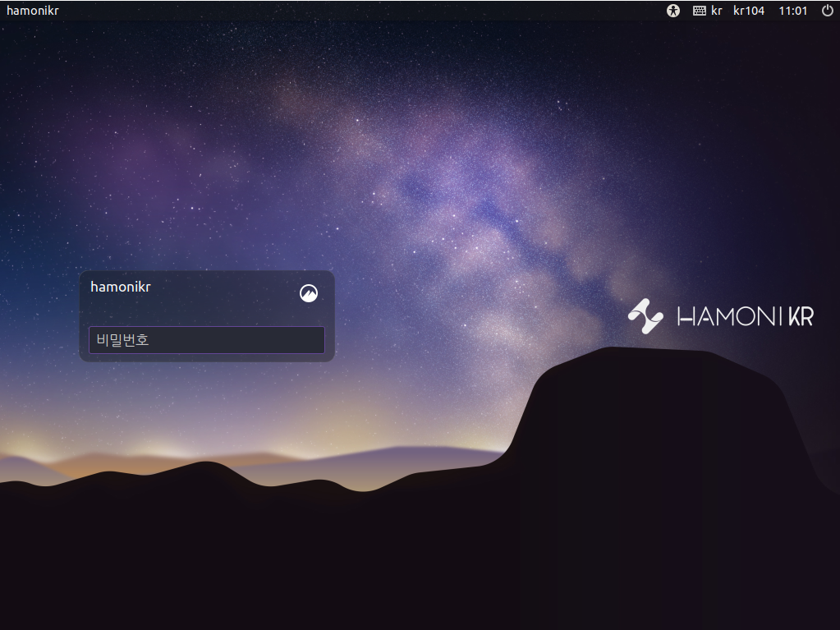Screen dimensions: 840x630
Task: Click the empty middle of top panel
Action: pyautogui.click(x=370, y=11)
